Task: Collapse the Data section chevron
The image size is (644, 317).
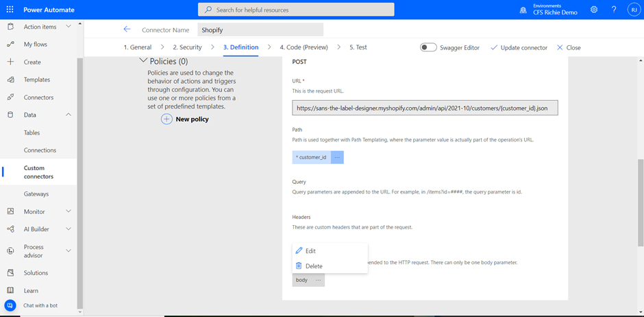Action: click(69, 115)
